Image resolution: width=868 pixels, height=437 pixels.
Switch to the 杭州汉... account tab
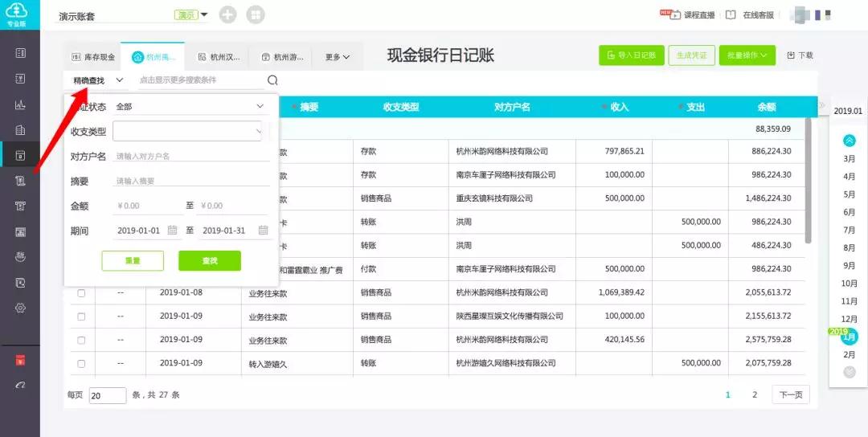pyautogui.click(x=219, y=57)
